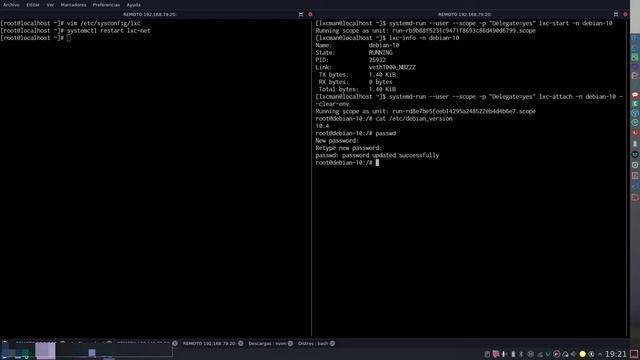Open the 19:21 clock
This screenshot has height=360, width=640.
pos(616,354)
